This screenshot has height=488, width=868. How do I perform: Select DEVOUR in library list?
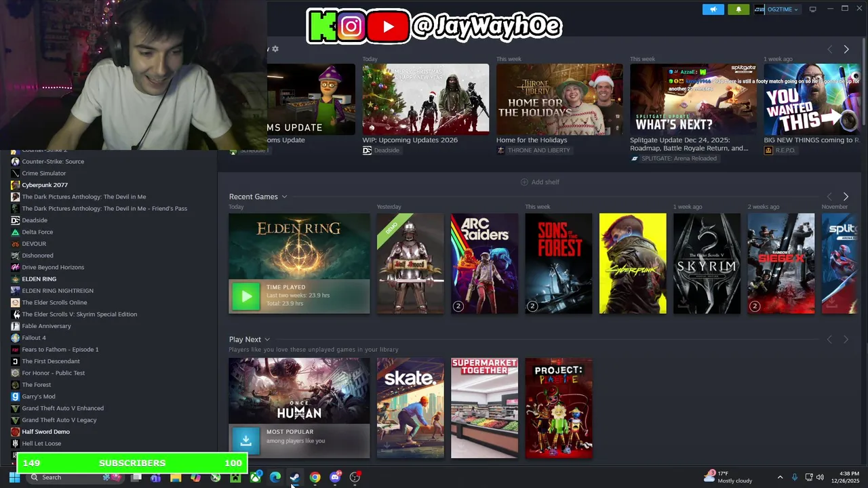pyautogui.click(x=34, y=244)
